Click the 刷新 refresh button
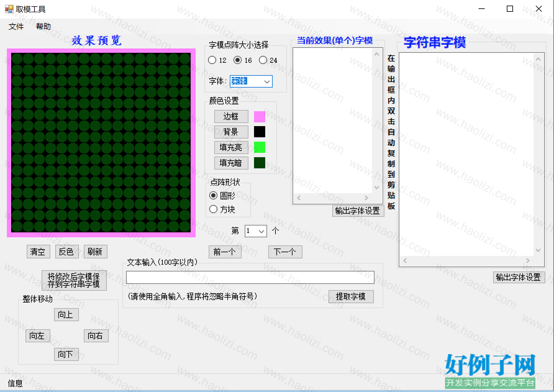This screenshot has width=554, height=392. pos(95,252)
